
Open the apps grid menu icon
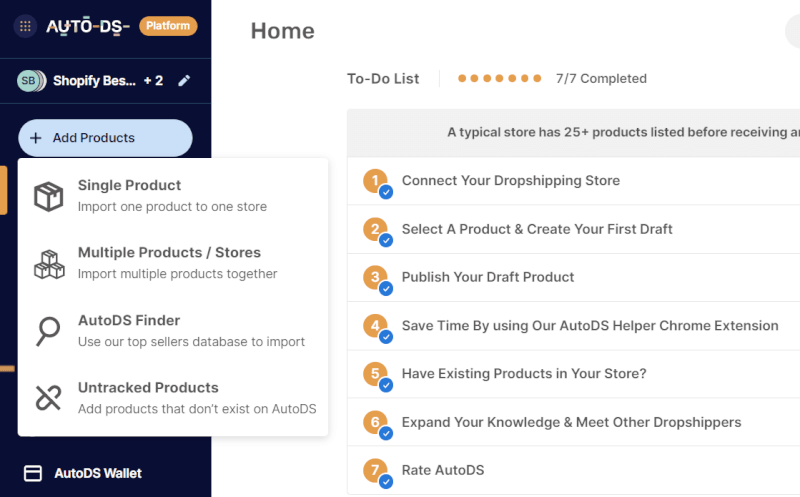(x=25, y=26)
